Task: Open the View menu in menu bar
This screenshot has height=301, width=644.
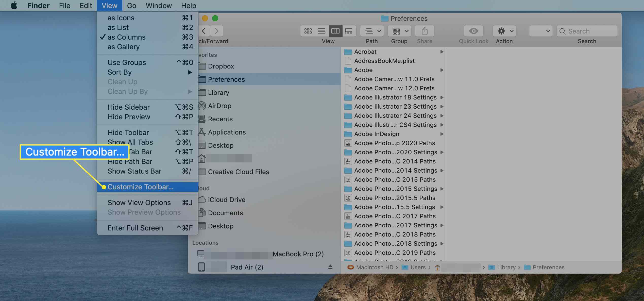Action: point(109,5)
